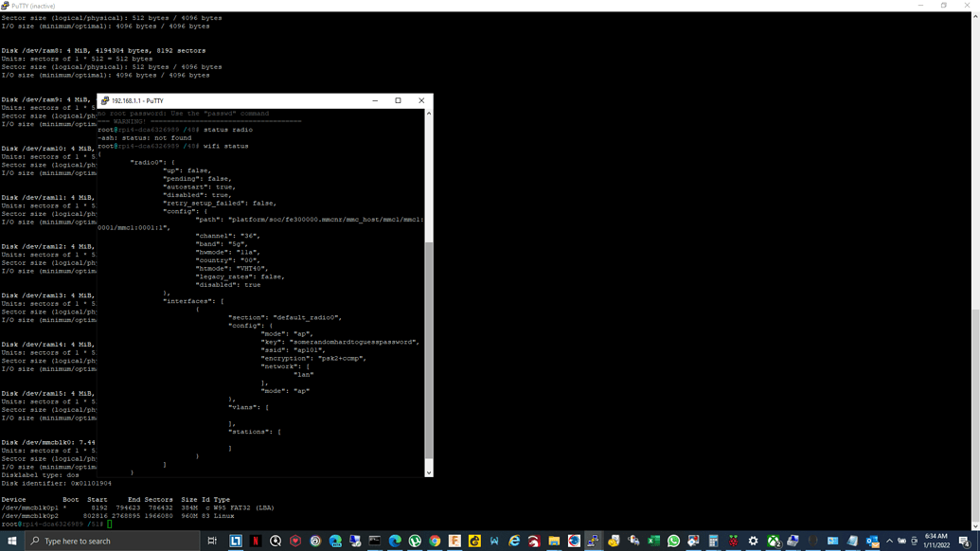Viewport: 980px width, 551px height.
Task: Open the Xbox app from the taskbar
Action: click(x=773, y=542)
